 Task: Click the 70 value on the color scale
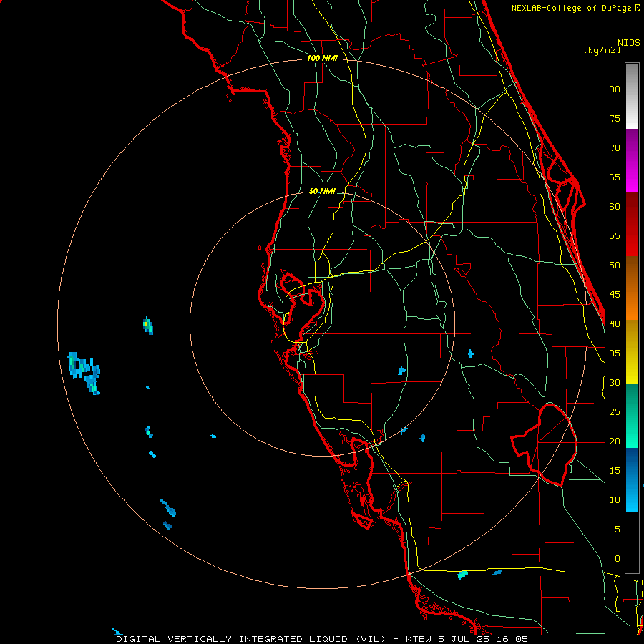[x=615, y=148]
